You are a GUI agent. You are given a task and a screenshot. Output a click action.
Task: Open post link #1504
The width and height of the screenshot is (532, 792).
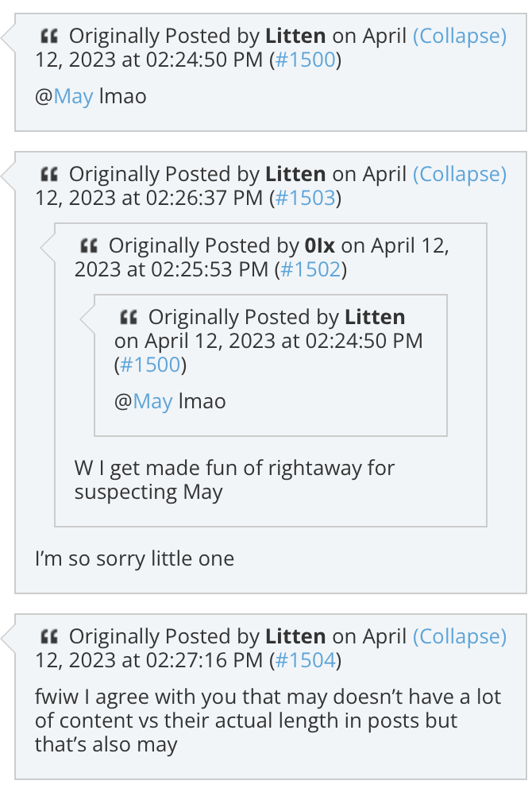tap(306, 660)
